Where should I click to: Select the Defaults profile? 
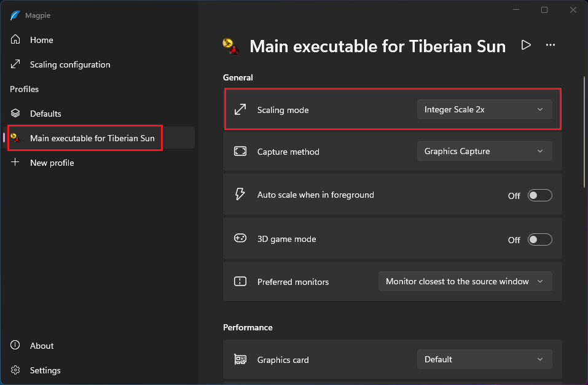point(45,114)
